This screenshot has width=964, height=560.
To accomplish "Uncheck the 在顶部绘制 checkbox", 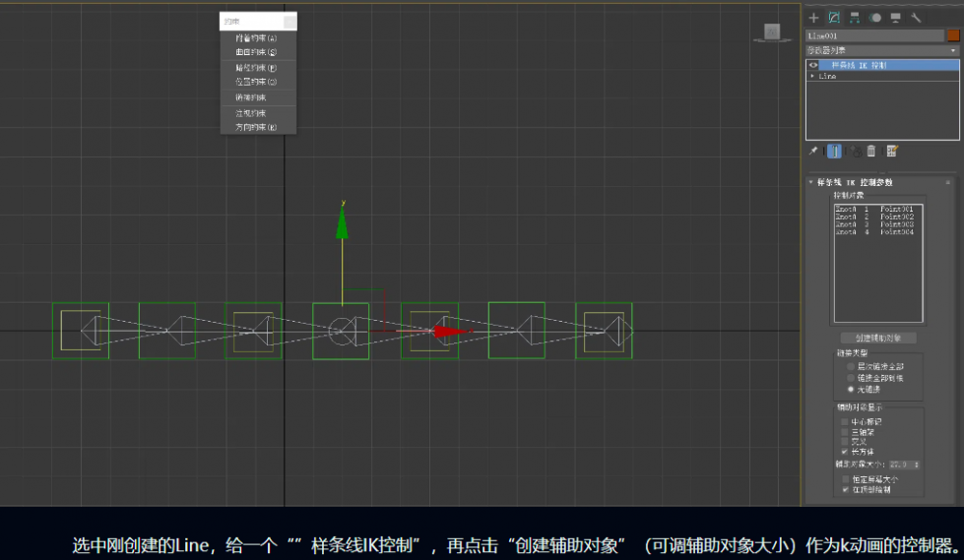I will click(845, 490).
